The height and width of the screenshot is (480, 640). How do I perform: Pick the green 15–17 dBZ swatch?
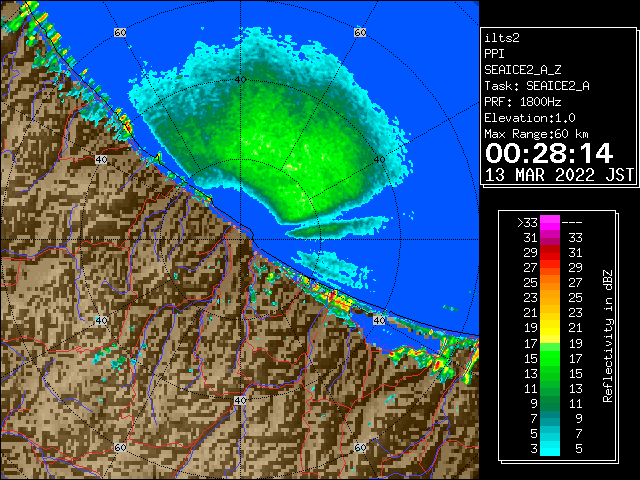click(549, 358)
